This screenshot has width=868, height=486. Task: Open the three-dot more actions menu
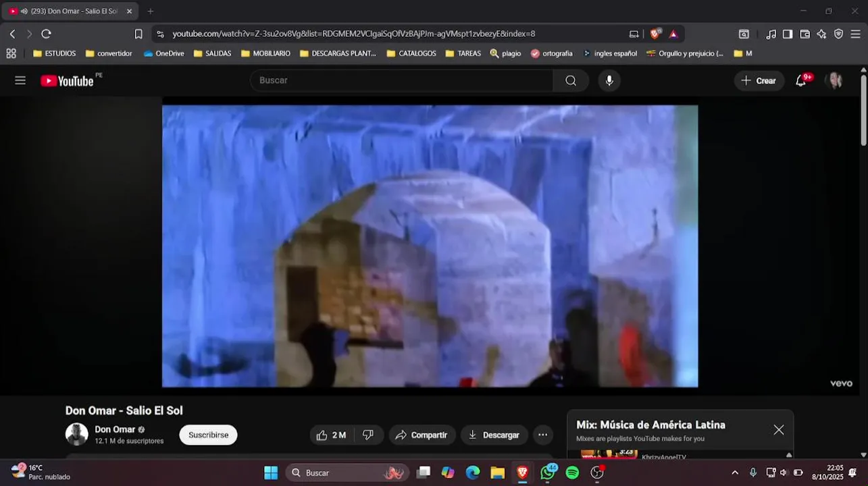point(542,435)
